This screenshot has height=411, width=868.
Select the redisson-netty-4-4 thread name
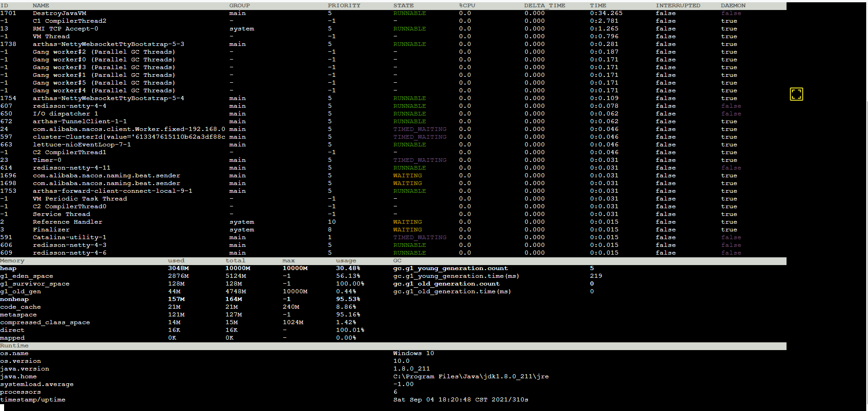point(69,106)
